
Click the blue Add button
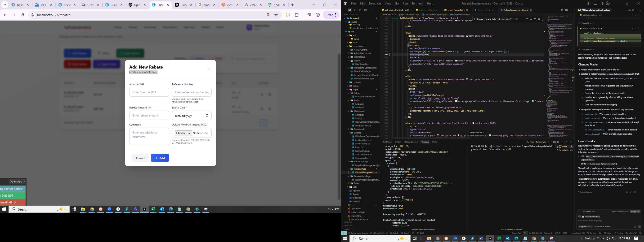tap(160, 158)
